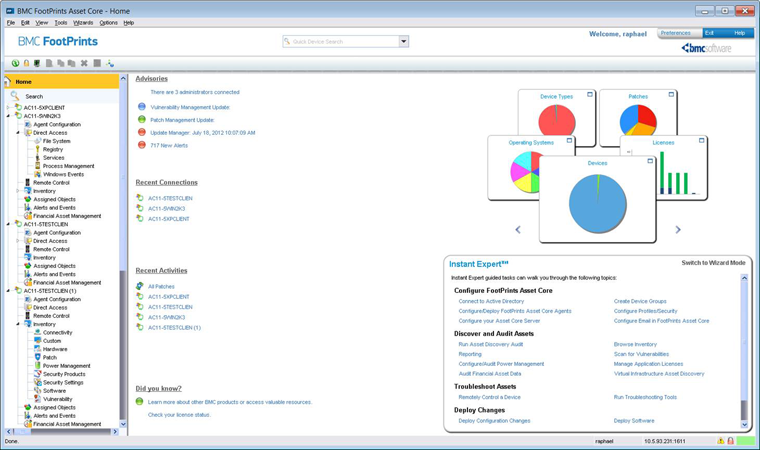Image resolution: width=760 pixels, height=450 pixels.
Task: Open All Patches in Recent Activities
Action: [161, 287]
